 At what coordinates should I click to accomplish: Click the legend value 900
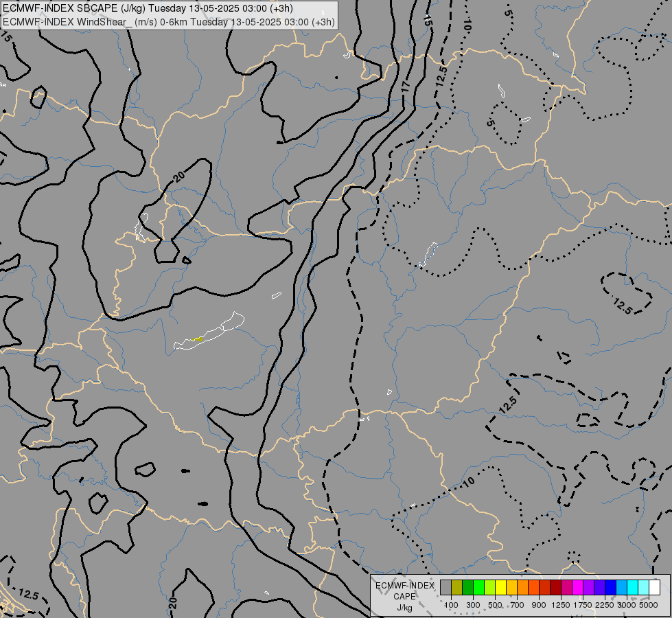point(539,605)
